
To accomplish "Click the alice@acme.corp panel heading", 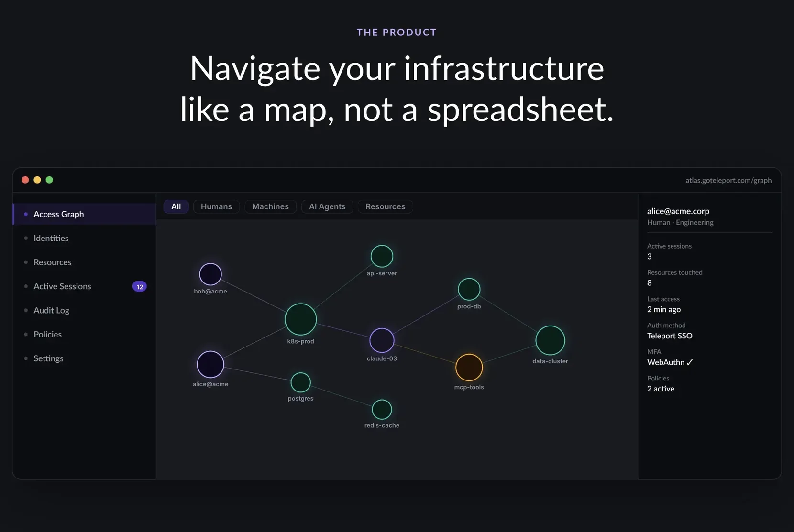I will click(x=678, y=211).
